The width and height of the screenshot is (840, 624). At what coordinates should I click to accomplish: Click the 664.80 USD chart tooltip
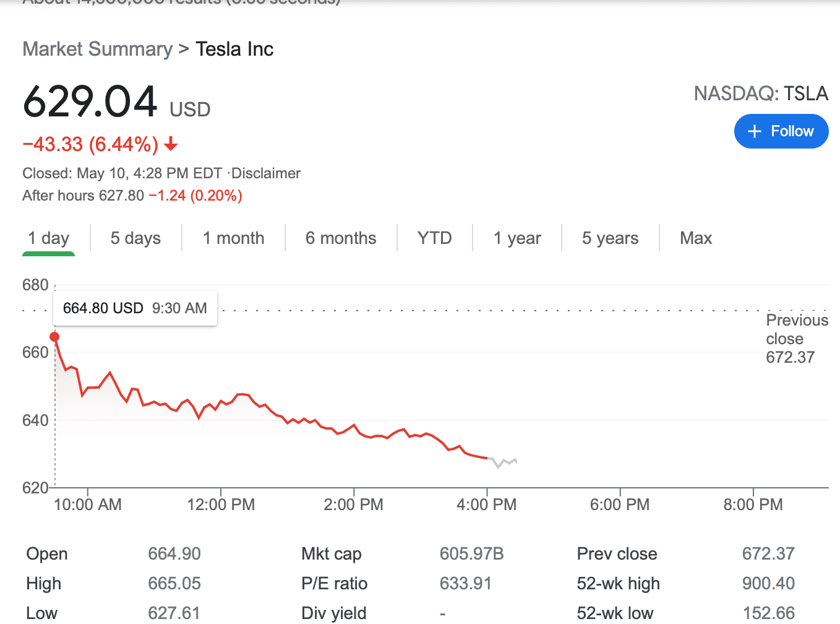pos(135,308)
